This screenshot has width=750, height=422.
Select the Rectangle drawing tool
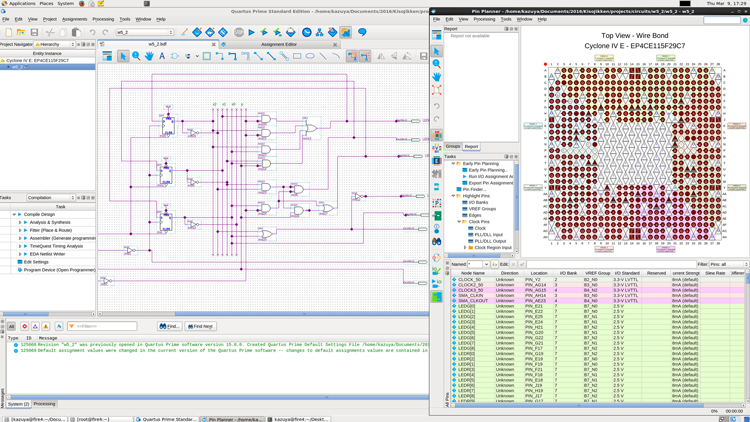point(297,56)
